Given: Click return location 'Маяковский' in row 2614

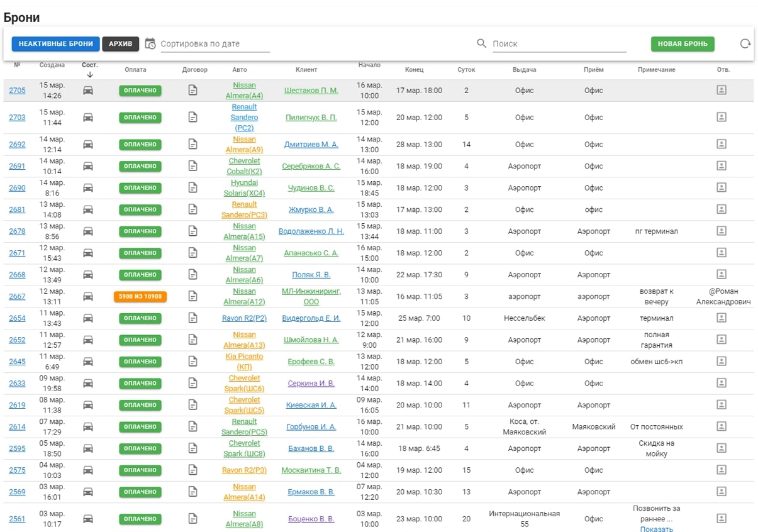Looking at the screenshot, I should tap(593, 426).
